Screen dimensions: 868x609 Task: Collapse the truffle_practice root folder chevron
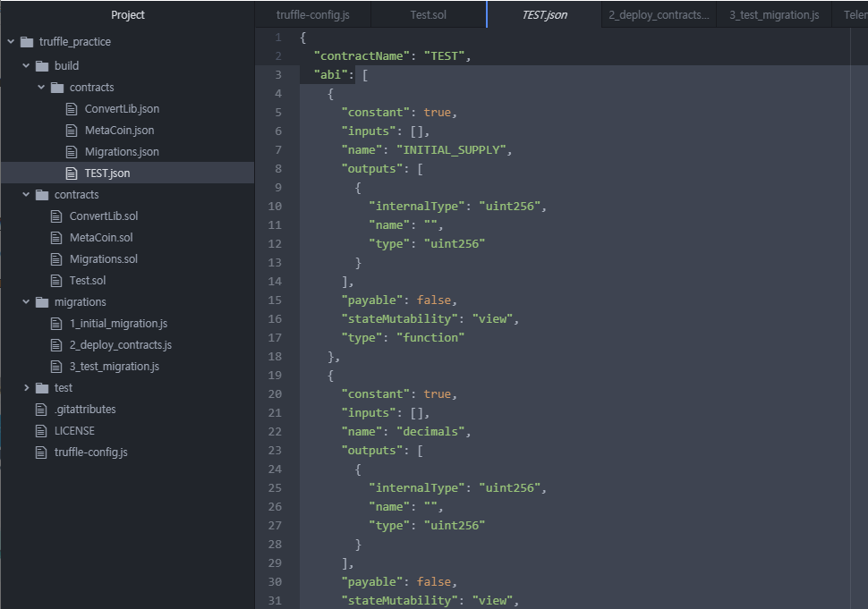(11, 41)
